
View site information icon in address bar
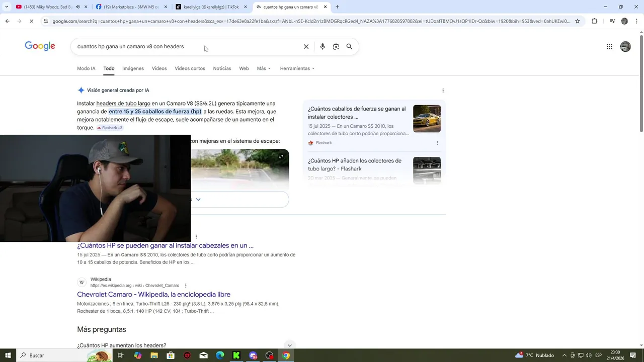(46, 21)
